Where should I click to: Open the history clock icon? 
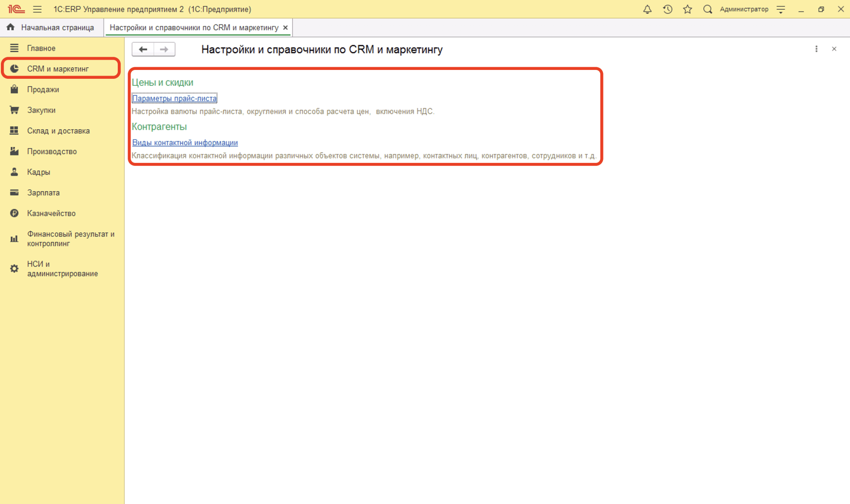[668, 9]
